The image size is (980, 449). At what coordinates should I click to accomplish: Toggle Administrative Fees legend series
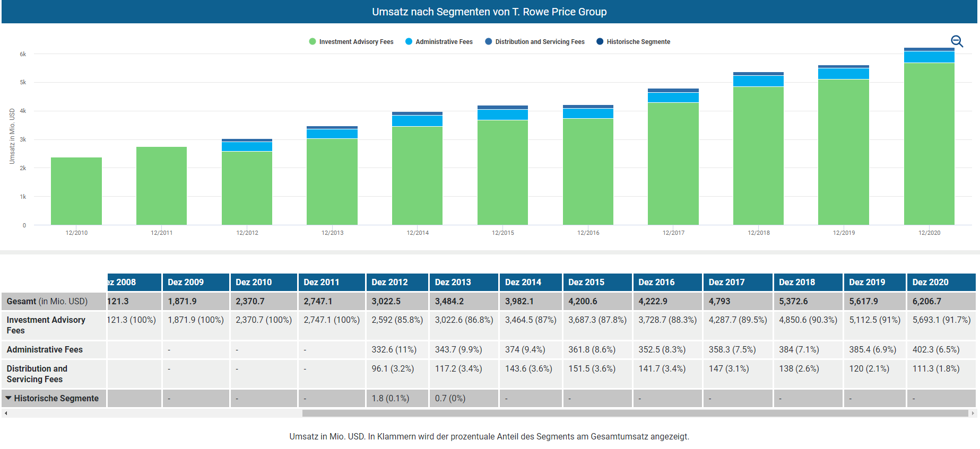point(444,42)
